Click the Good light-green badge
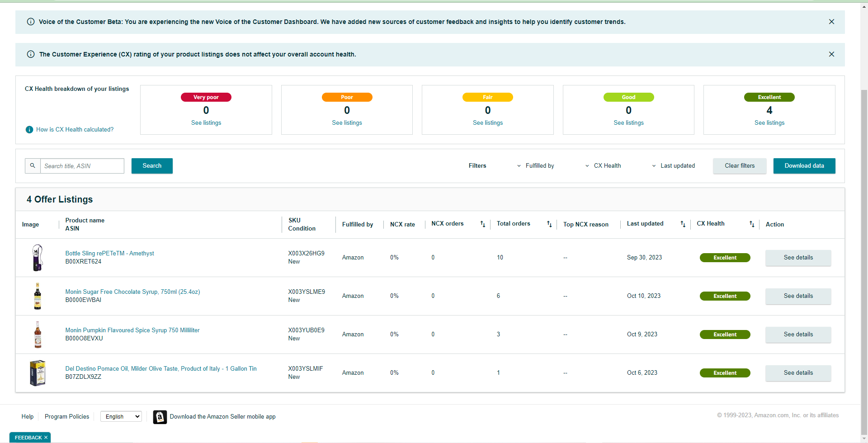This screenshot has width=868, height=443. (628, 97)
